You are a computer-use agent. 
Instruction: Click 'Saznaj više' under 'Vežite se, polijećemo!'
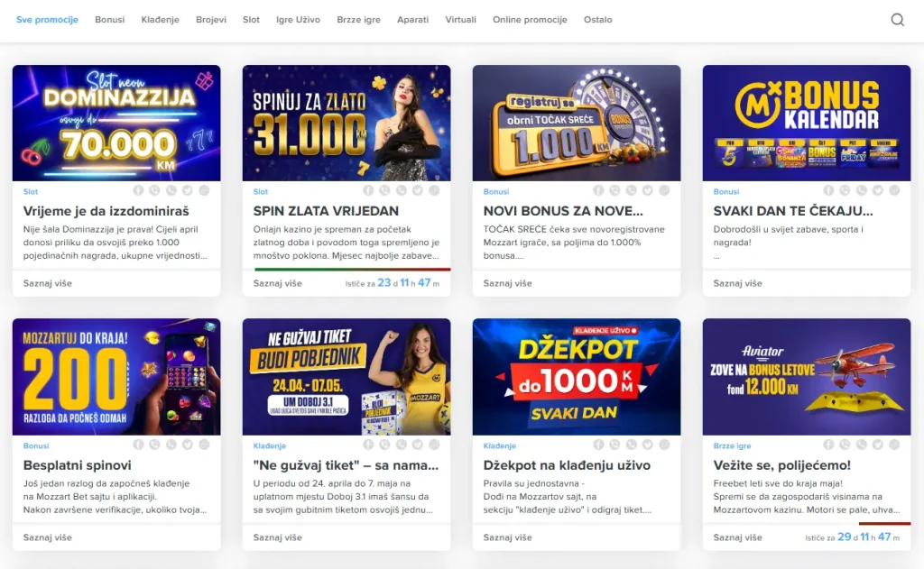tap(738, 537)
